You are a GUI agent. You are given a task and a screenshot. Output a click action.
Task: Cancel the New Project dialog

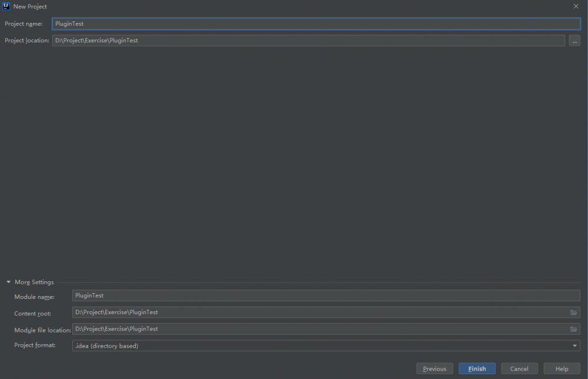[519, 368]
